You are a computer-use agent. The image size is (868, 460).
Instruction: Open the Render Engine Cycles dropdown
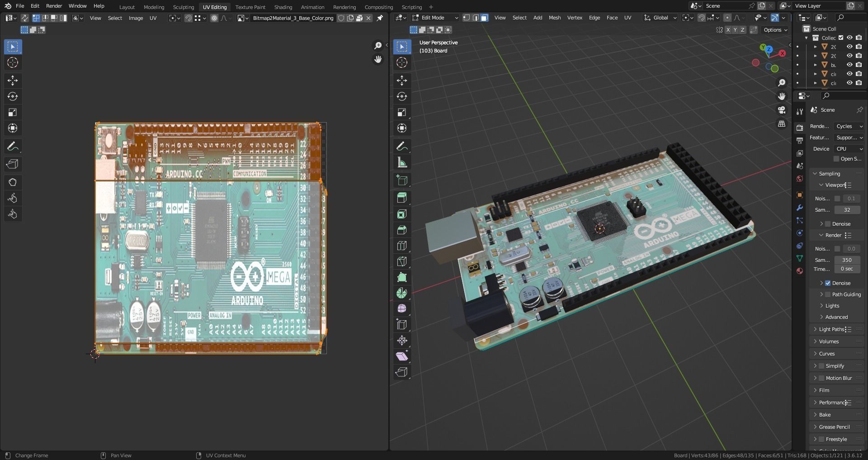pos(849,126)
